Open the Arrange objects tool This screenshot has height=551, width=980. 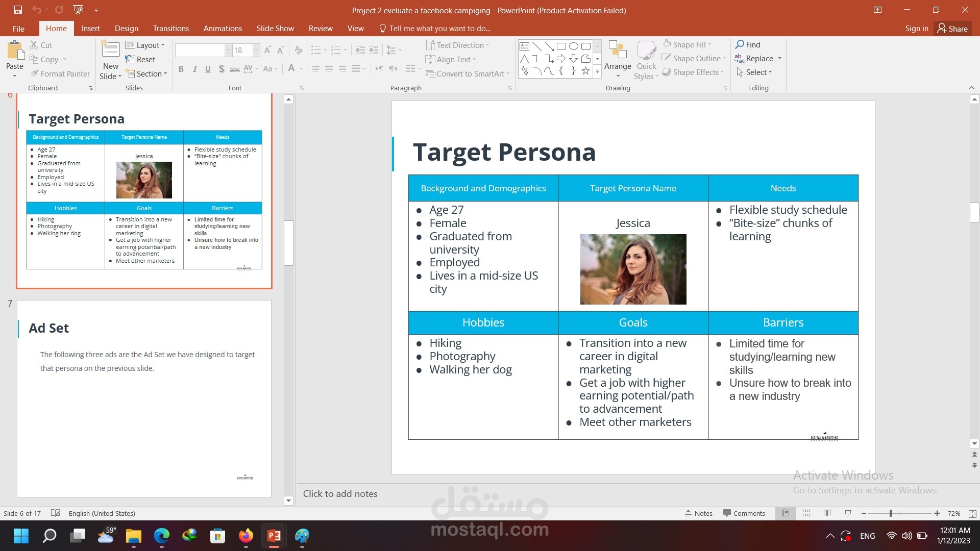[618, 59]
